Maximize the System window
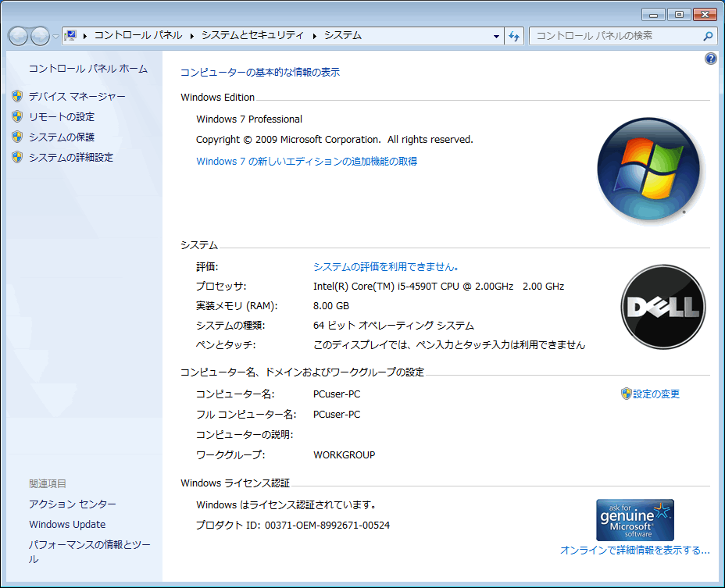Image resolution: width=725 pixels, height=588 pixels. click(x=679, y=15)
